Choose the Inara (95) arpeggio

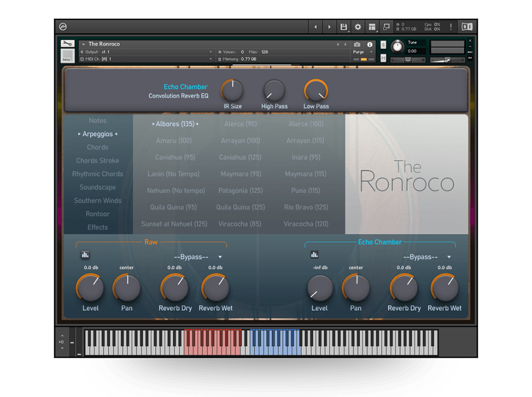point(306,158)
